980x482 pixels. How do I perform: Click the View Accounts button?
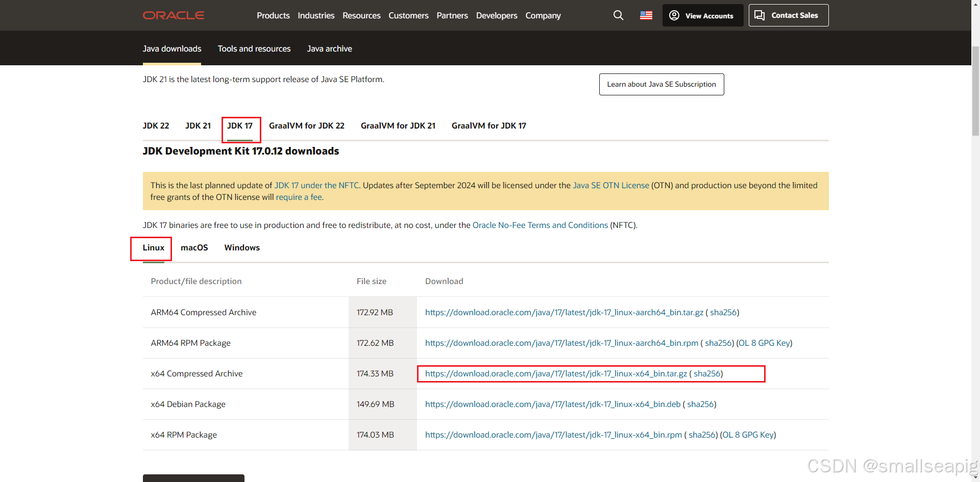tap(703, 15)
